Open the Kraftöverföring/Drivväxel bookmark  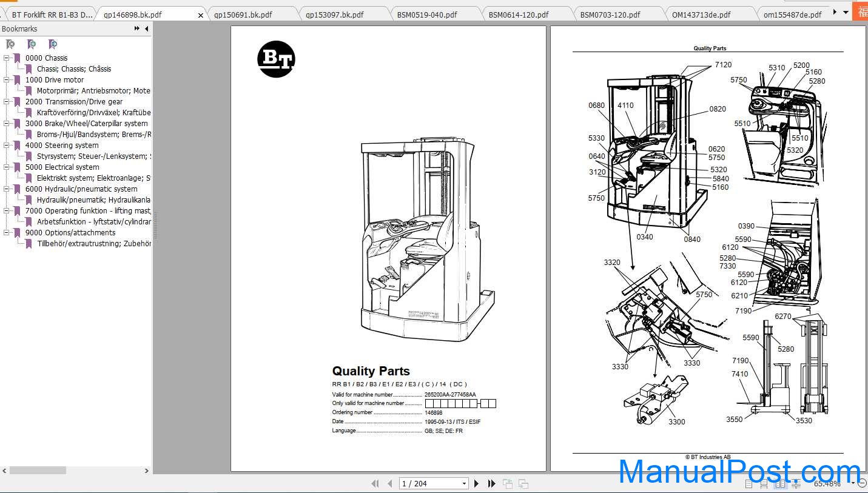93,113
